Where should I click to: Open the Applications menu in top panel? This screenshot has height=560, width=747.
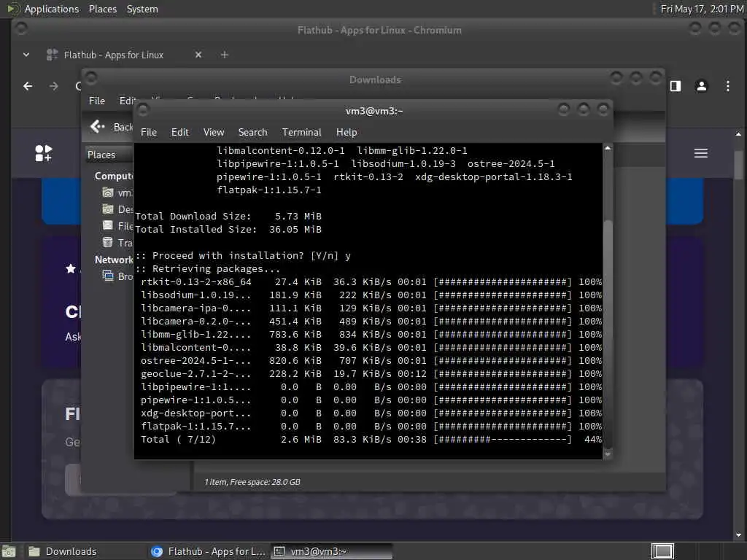pos(52,9)
